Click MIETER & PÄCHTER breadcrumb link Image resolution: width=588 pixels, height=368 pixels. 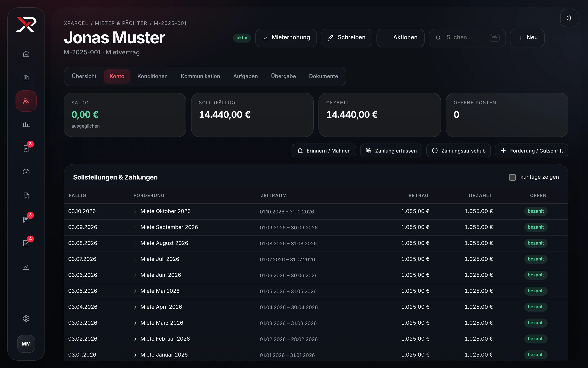tap(121, 23)
